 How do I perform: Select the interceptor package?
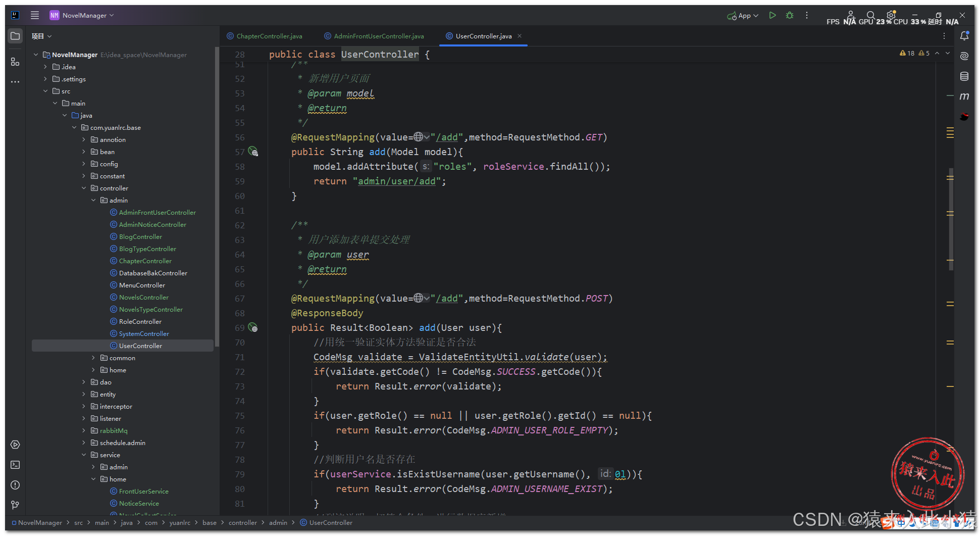pos(116,406)
